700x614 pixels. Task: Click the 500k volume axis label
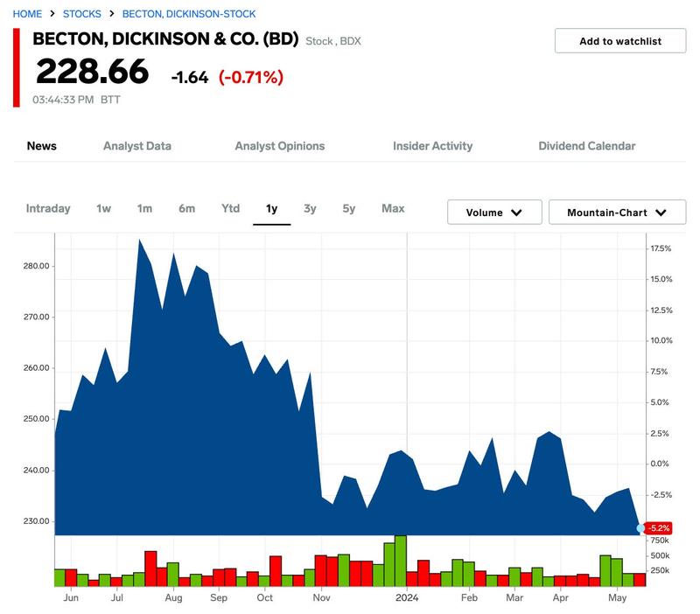[x=661, y=555]
